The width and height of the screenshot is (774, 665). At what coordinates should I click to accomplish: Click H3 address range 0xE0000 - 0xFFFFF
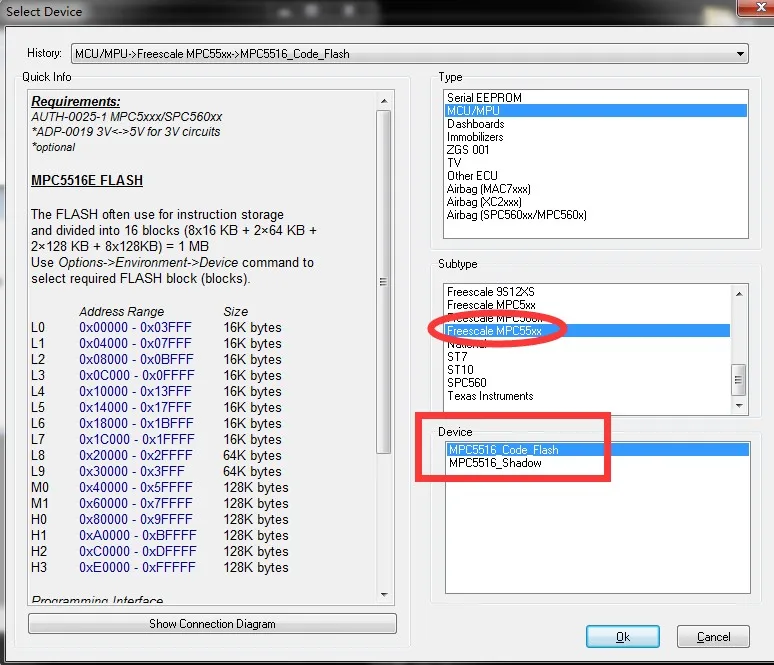pos(137,567)
